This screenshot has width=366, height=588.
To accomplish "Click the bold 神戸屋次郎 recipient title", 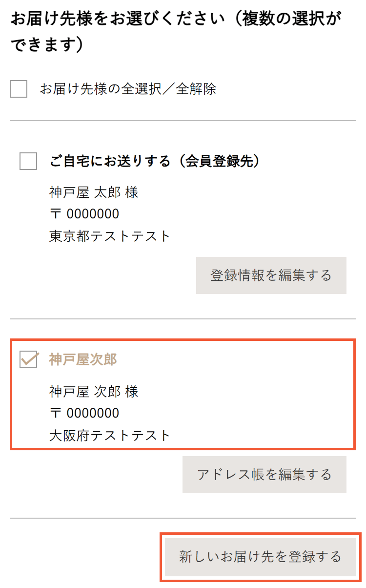I will [83, 360].
